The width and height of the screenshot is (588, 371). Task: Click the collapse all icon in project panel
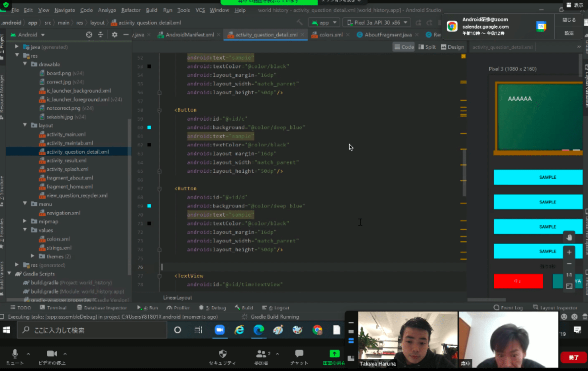(x=101, y=35)
